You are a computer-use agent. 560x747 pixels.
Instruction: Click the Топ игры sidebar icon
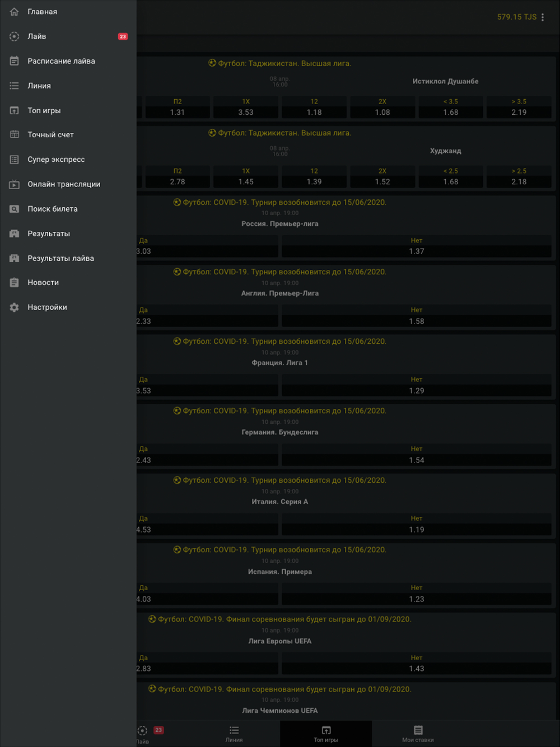click(15, 110)
